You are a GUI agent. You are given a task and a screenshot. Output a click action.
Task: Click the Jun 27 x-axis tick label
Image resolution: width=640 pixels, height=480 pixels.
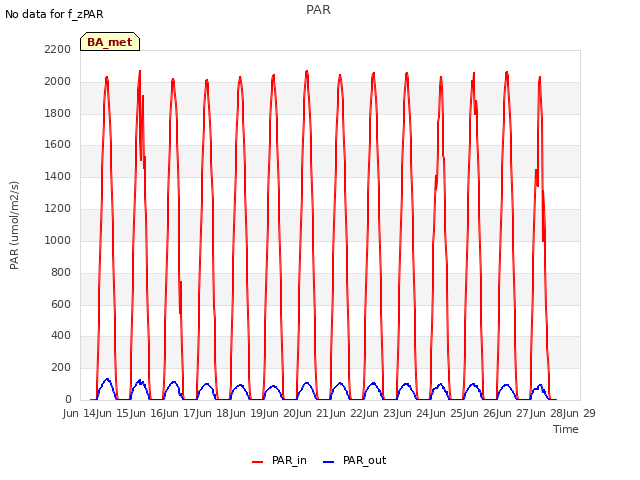click(513, 413)
